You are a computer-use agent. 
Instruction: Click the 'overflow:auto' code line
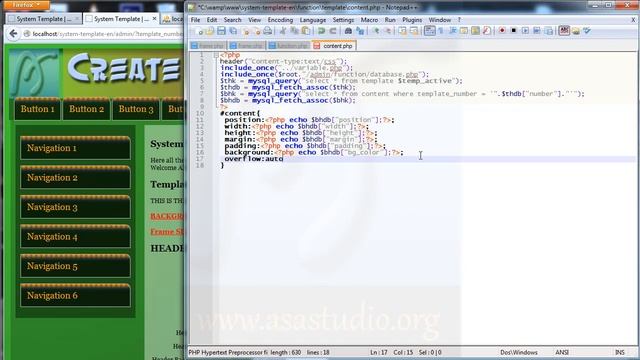(x=253, y=159)
